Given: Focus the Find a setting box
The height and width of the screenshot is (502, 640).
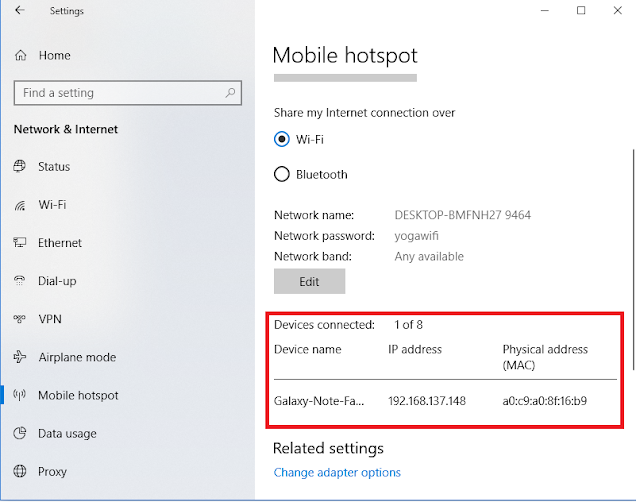Looking at the screenshot, I should coord(128,93).
